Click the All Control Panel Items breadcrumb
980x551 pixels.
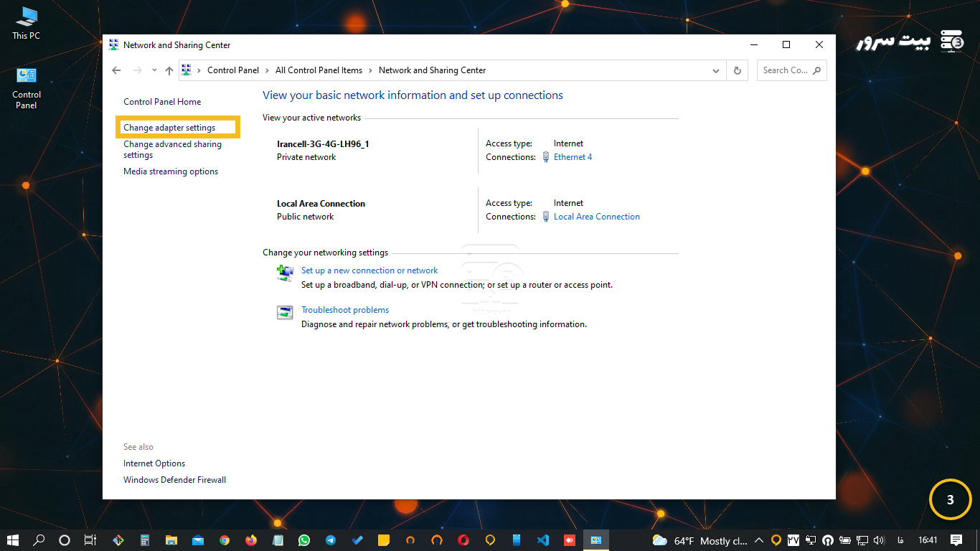click(319, 70)
